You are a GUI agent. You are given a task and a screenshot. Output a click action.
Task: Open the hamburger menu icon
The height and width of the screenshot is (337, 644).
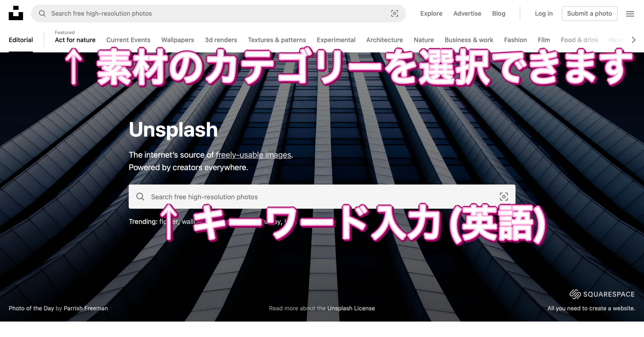click(630, 14)
